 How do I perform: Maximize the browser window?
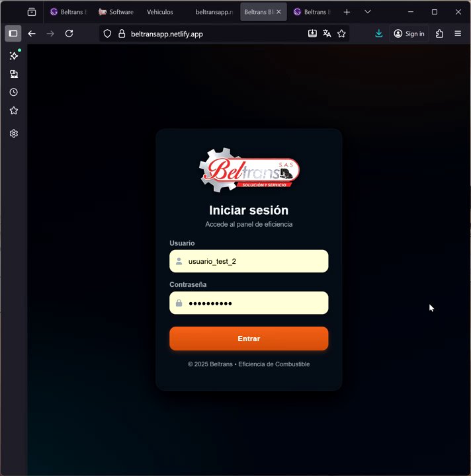click(x=435, y=12)
